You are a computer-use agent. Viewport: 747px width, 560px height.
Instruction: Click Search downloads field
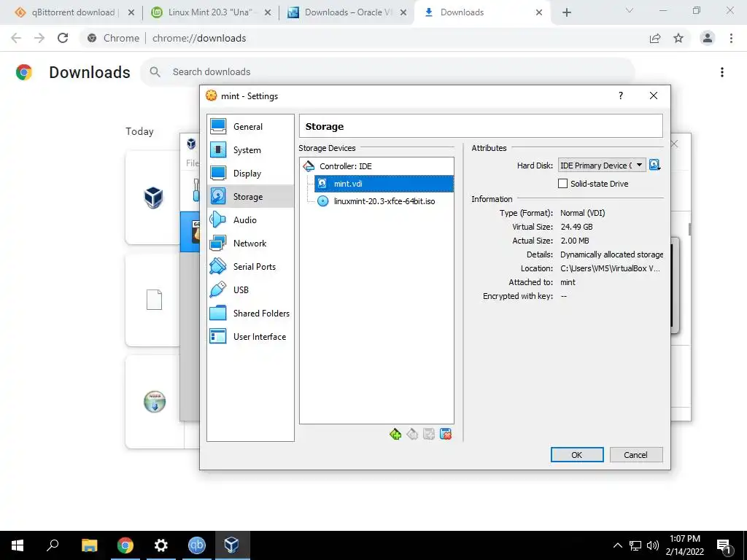tap(387, 72)
